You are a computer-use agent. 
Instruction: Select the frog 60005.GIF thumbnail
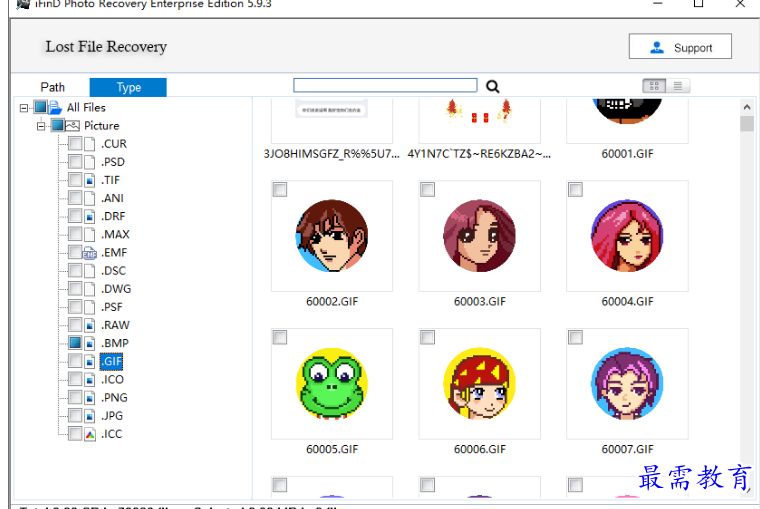coord(332,383)
